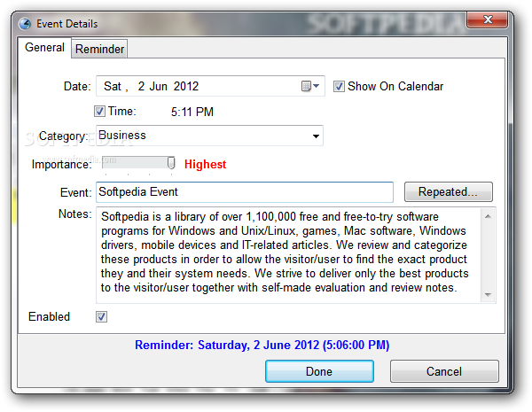The height and width of the screenshot is (412, 532).
Task: Click inside the Notes text area
Action: 288,255
